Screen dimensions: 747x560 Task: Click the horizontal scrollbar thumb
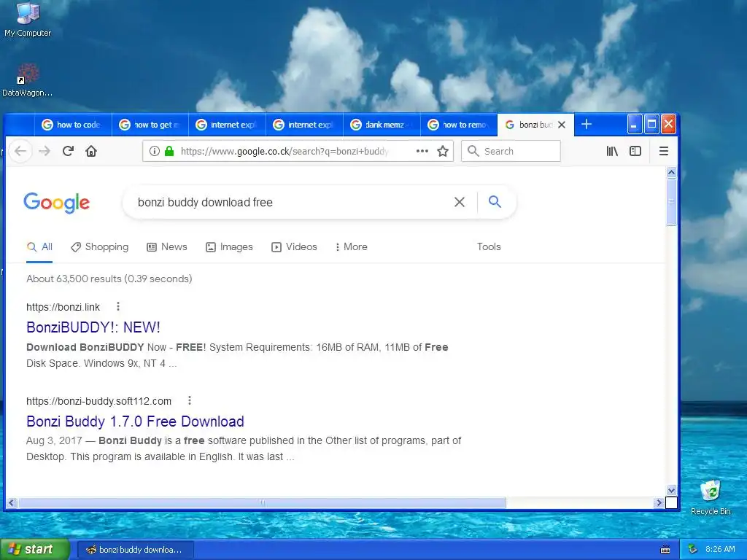point(262,502)
